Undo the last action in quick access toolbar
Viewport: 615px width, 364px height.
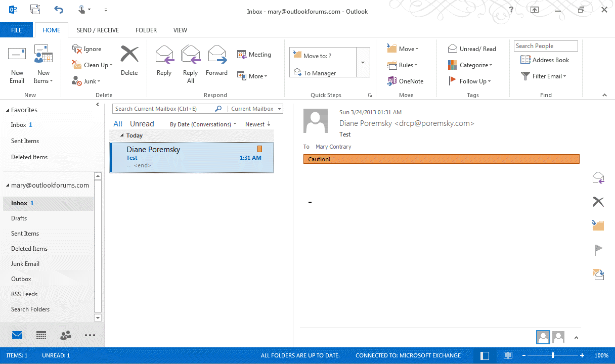pos(59,9)
